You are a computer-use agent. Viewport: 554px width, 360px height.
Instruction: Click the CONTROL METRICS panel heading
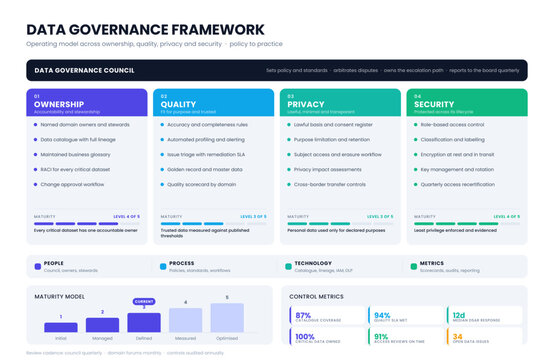click(316, 296)
